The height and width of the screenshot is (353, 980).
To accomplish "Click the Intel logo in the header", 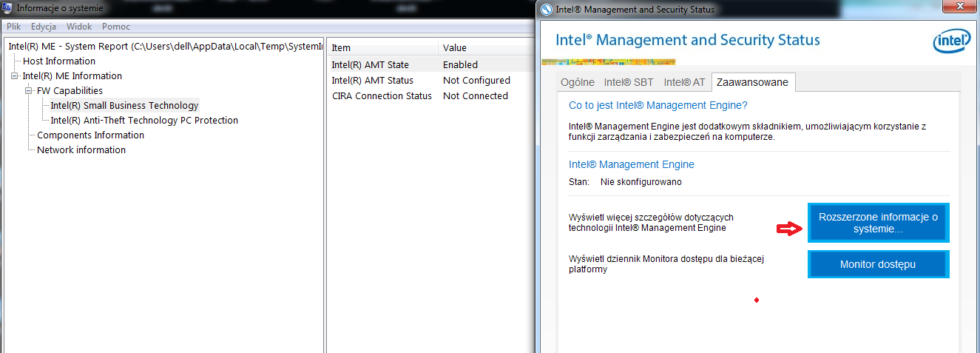I will 951,41.
